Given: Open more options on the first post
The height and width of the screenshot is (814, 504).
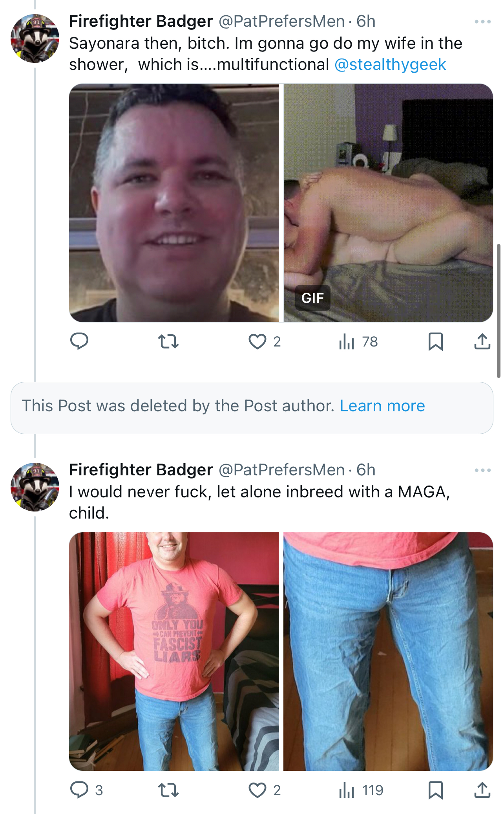Looking at the screenshot, I should pos(483,22).
